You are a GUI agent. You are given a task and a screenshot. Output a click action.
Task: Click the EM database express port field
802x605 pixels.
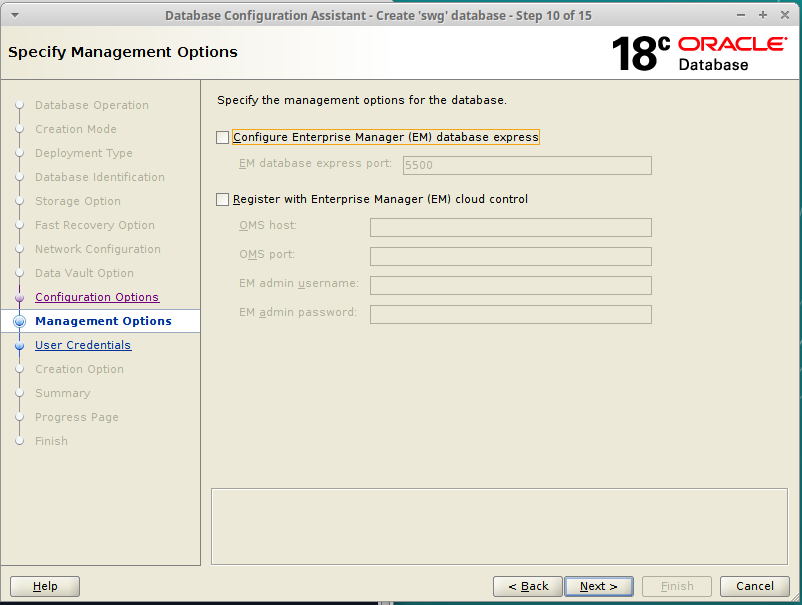(527, 165)
